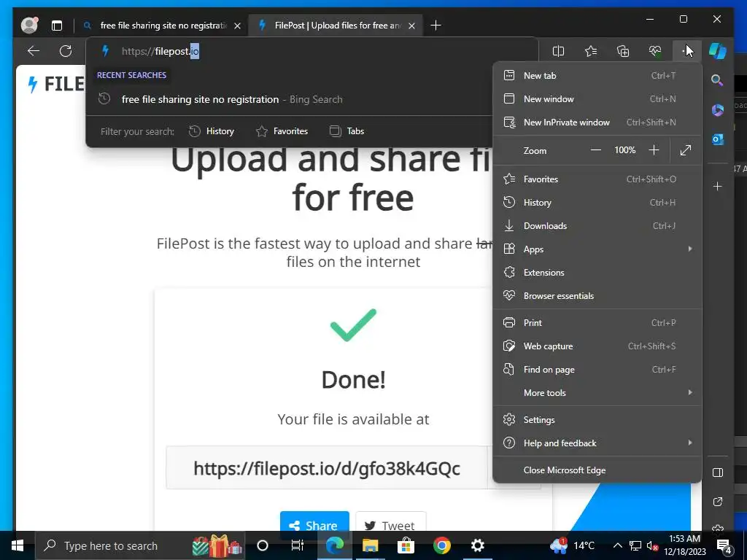The height and width of the screenshot is (560, 747).
Task: Open Browser essentials heart icon in toolbar
Action: 655,51
